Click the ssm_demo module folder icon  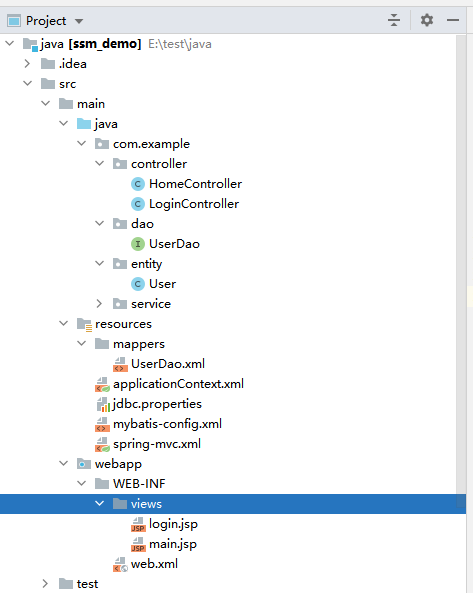tap(30, 44)
